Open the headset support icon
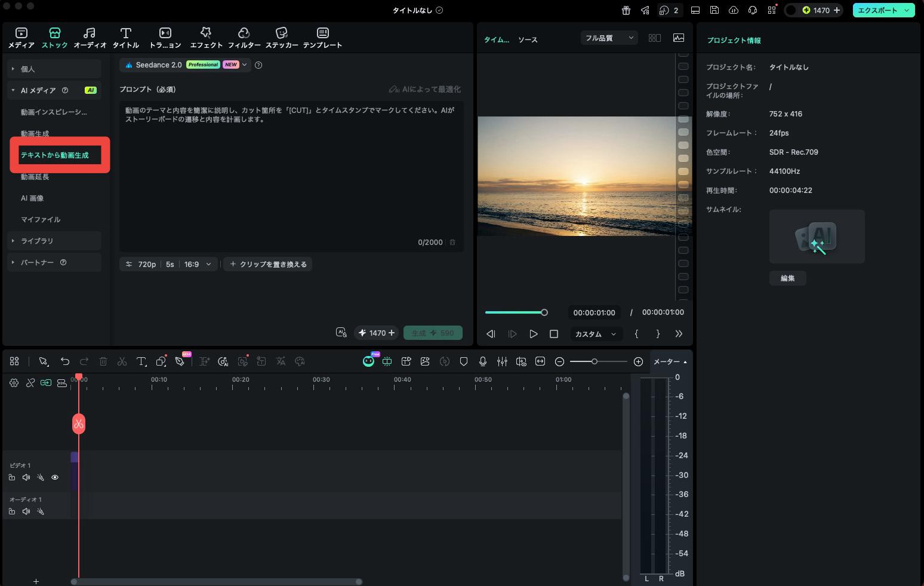Viewport: 924px width, 586px height. point(753,10)
